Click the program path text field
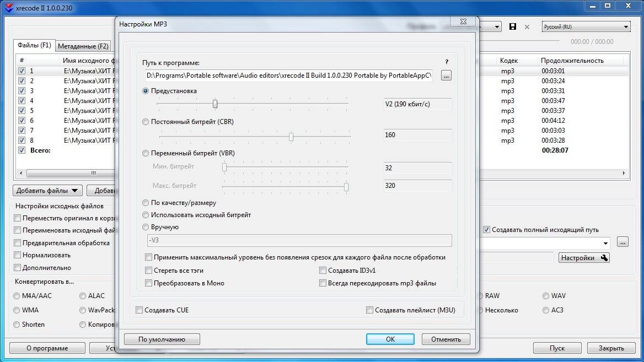This screenshot has width=644, height=362. [289, 75]
